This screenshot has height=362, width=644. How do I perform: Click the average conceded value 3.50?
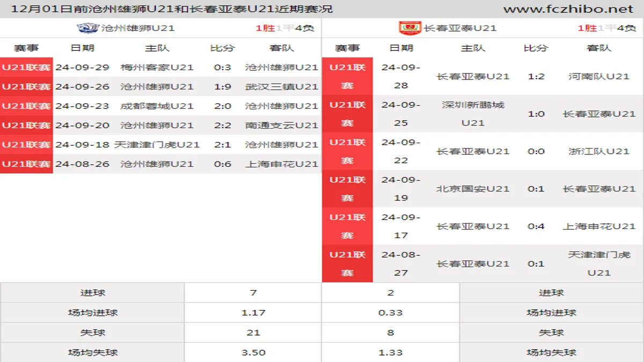pyautogui.click(x=253, y=352)
